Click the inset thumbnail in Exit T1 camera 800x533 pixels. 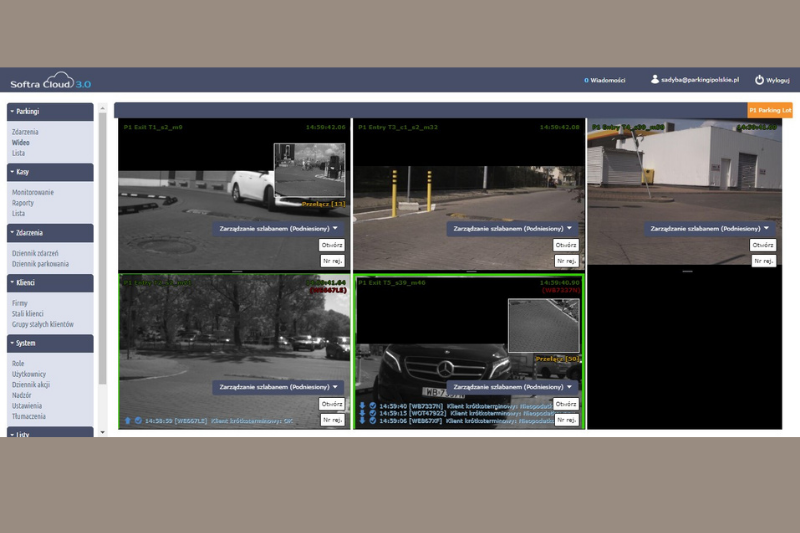coord(310,170)
